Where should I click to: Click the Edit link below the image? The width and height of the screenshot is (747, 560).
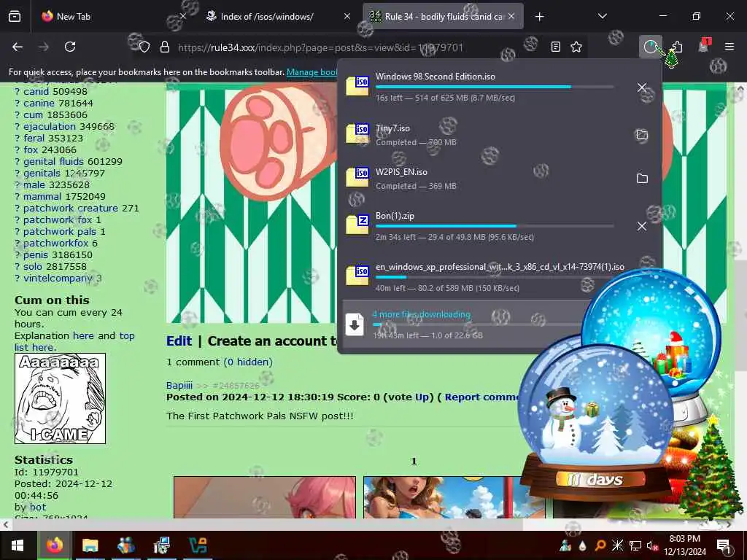click(179, 341)
